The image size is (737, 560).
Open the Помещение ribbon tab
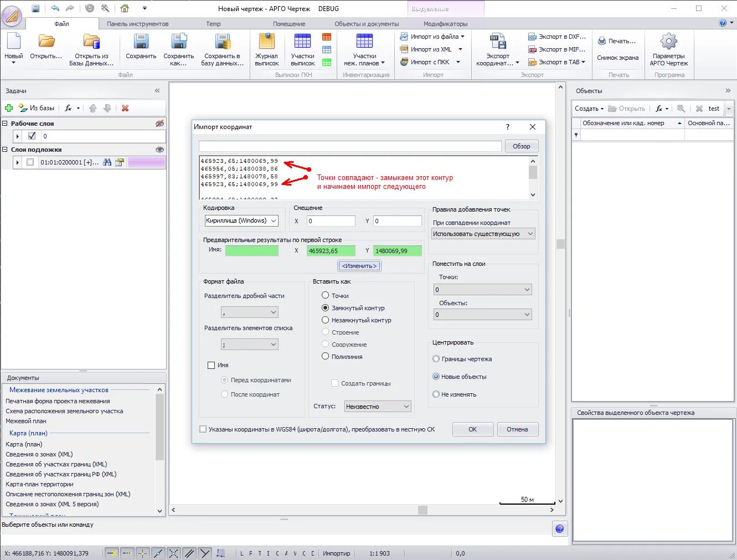pyautogui.click(x=289, y=24)
